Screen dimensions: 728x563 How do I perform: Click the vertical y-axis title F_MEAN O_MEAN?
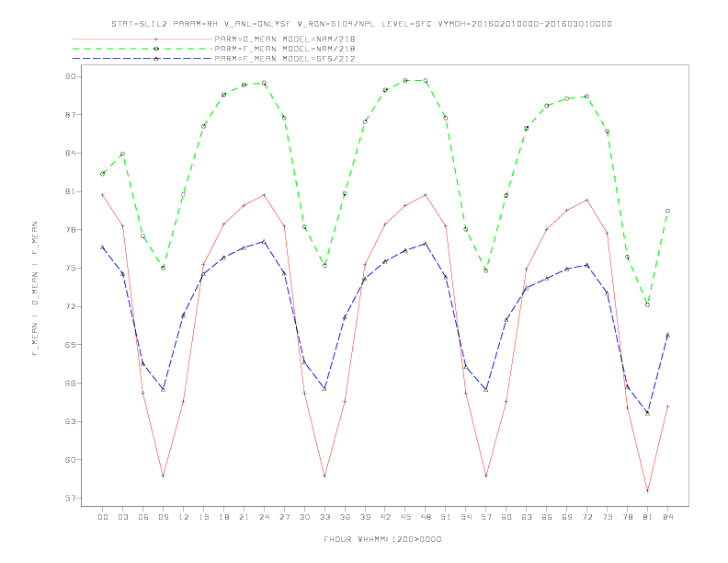pos(35,289)
